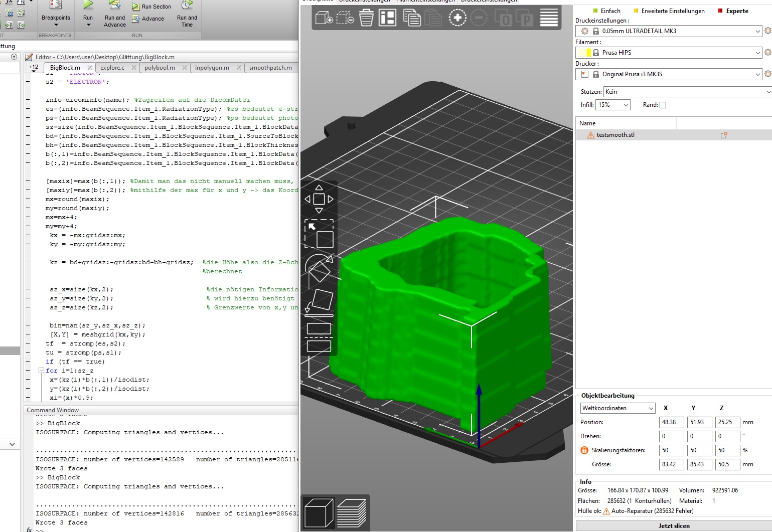Click the Delete all trash can icon
The height and width of the screenshot is (532, 772).
(x=366, y=19)
